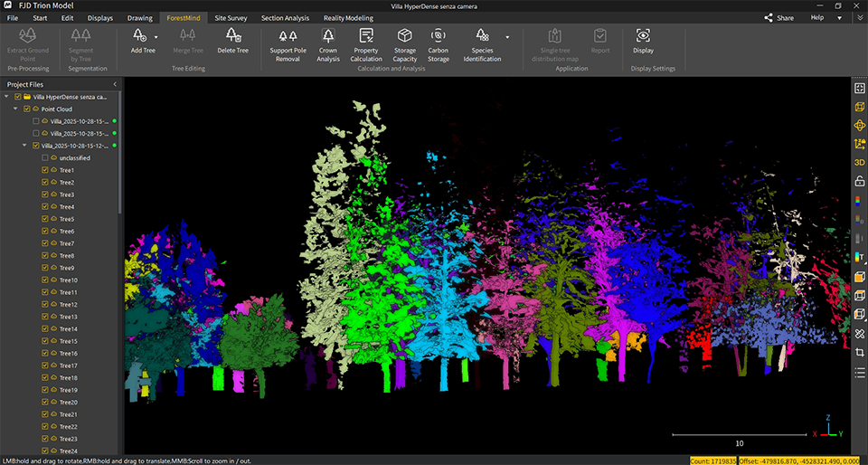Click the wireframe cube icon below orange cube
The height and width of the screenshot is (465, 868).
pyautogui.click(x=859, y=295)
